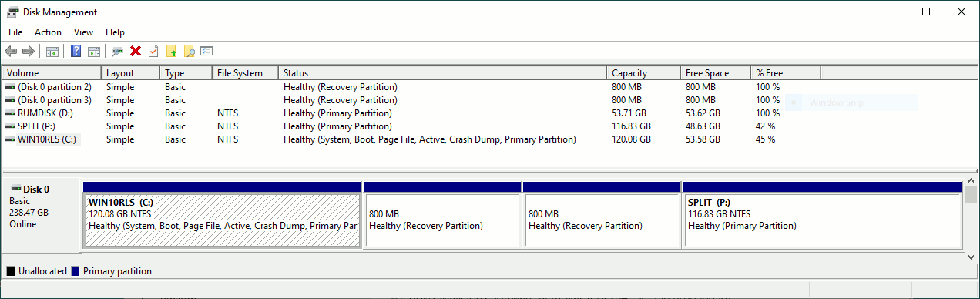Click the Disk 0 drive icon
This screenshot has width=980, height=299.
(15, 189)
